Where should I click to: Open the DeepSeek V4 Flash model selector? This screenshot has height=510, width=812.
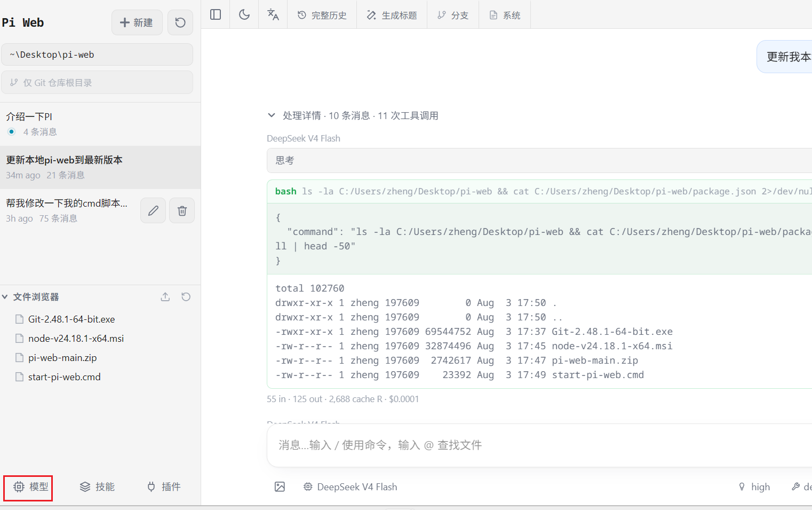(x=351, y=487)
